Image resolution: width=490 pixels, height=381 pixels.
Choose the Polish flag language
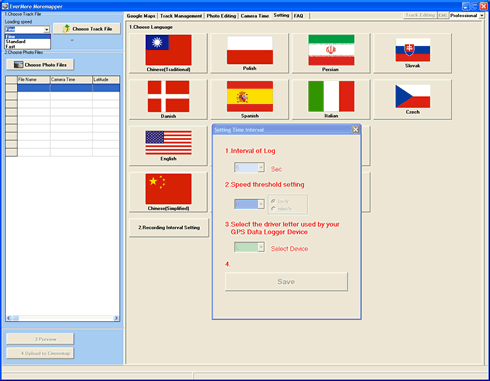(250, 50)
